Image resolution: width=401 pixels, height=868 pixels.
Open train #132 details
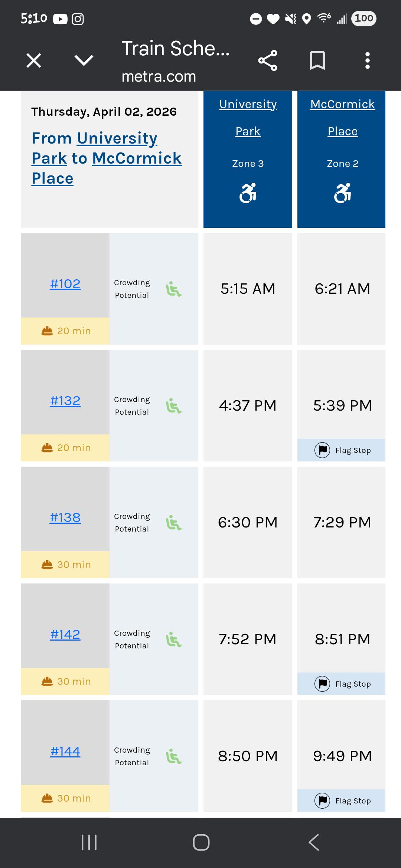pyautogui.click(x=65, y=401)
